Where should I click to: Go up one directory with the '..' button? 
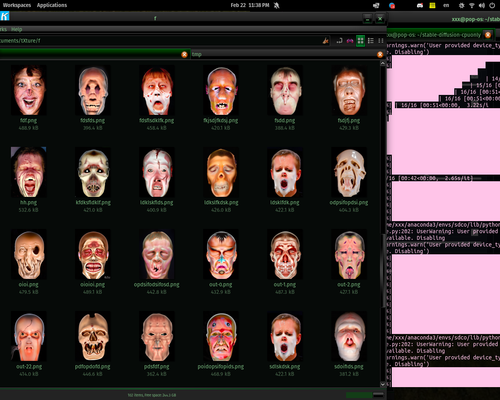[339, 41]
